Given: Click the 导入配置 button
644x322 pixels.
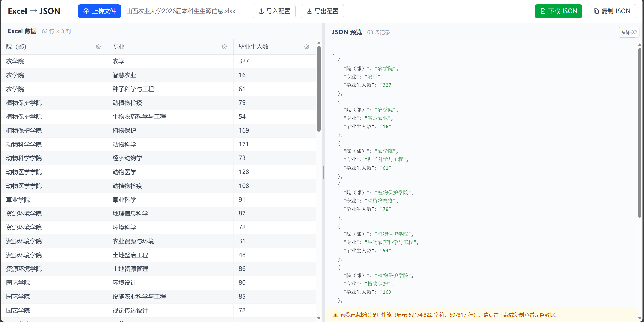Looking at the screenshot, I should [274, 11].
